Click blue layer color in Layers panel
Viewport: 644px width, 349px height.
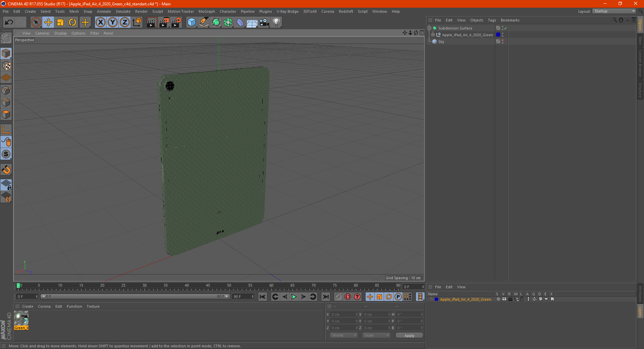[x=436, y=299]
